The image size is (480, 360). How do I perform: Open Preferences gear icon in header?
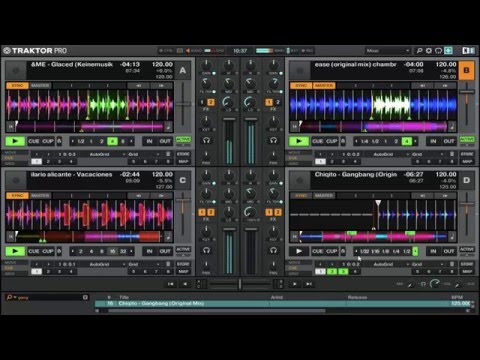[429, 51]
